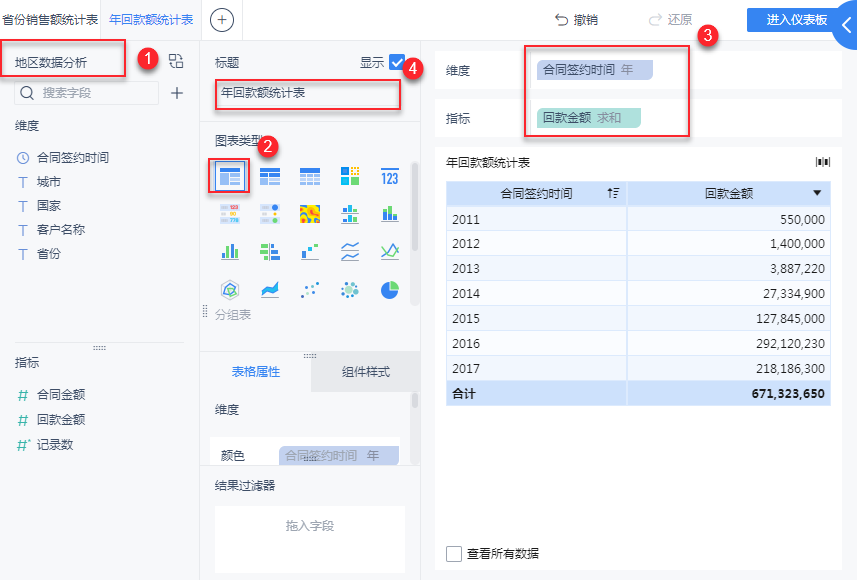The image size is (857, 580).
Task: Select the pie chart type
Action: pos(390,290)
